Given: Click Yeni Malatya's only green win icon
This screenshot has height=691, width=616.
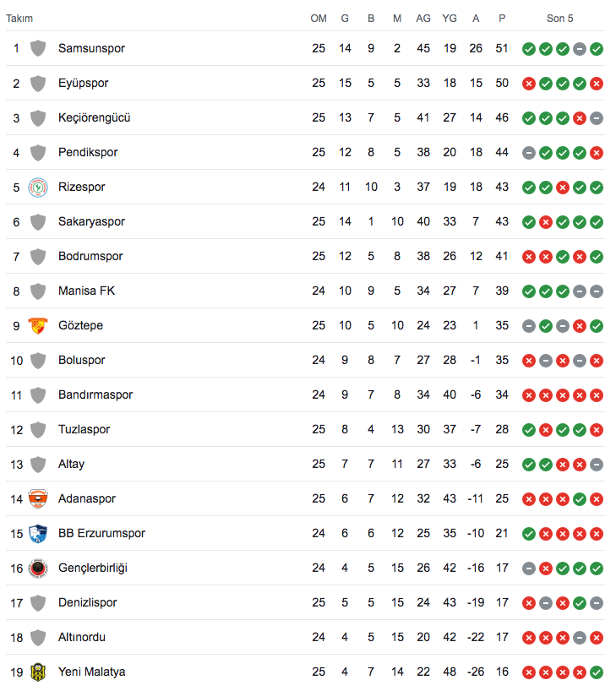Looking at the screenshot, I should 597,672.
